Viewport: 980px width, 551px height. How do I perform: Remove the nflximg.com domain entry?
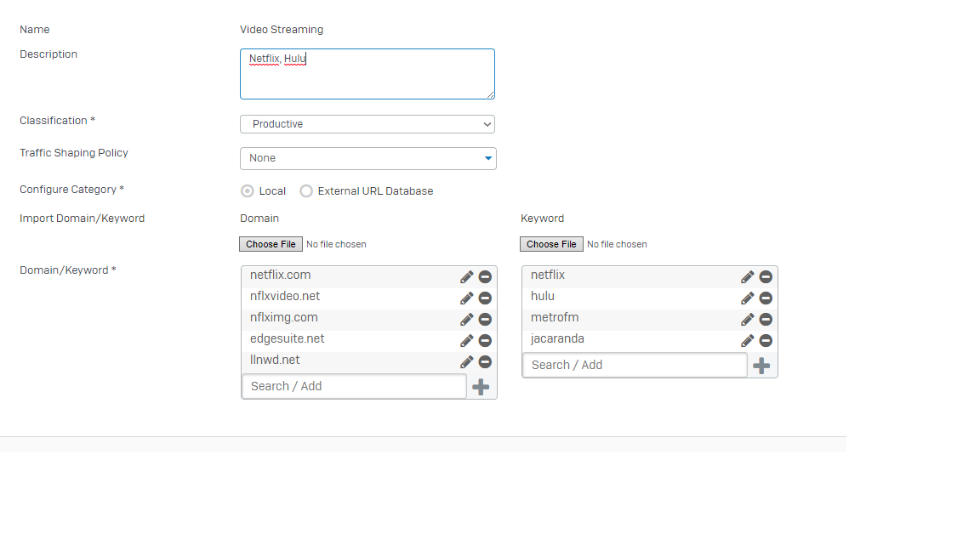485,319
